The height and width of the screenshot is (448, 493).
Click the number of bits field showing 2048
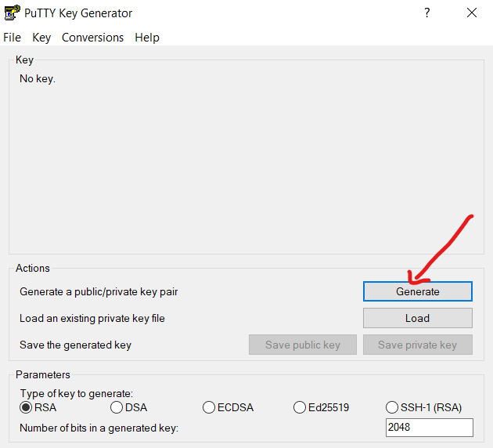click(429, 427)
